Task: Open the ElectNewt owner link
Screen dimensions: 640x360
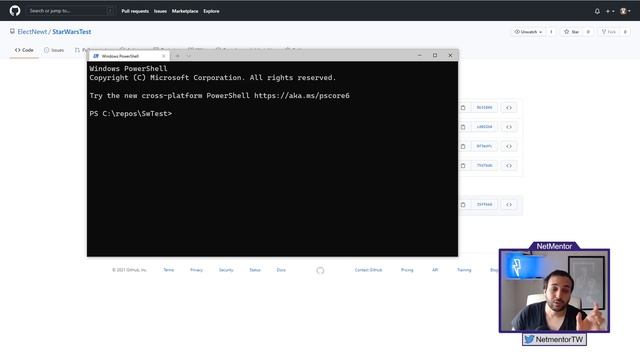Action: point(32,31)
